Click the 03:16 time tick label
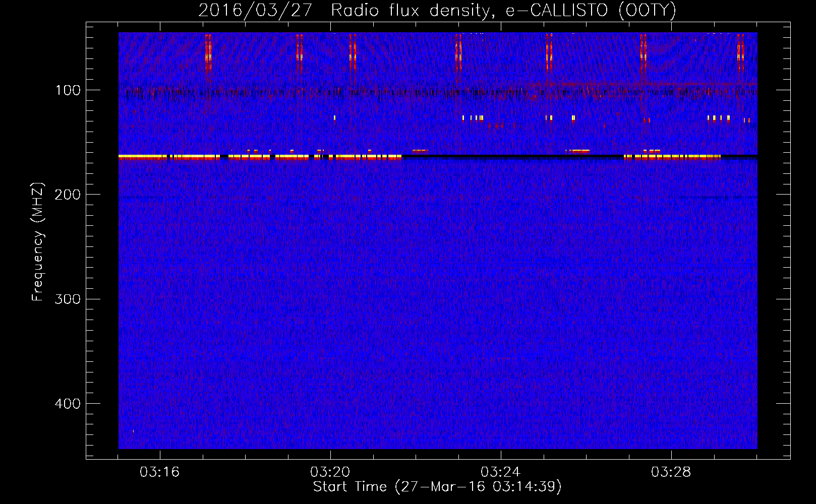The width and height of the screenshot is (816, 504). coord(160,472)
